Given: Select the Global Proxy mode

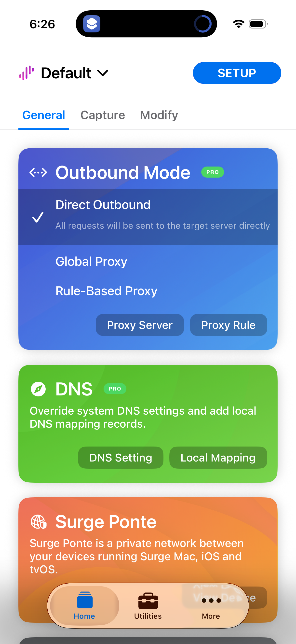Looking at the screenshot, I should pos(91,262).
